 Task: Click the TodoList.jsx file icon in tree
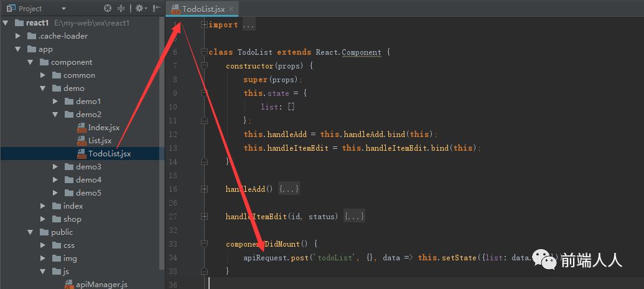[82, 154]
